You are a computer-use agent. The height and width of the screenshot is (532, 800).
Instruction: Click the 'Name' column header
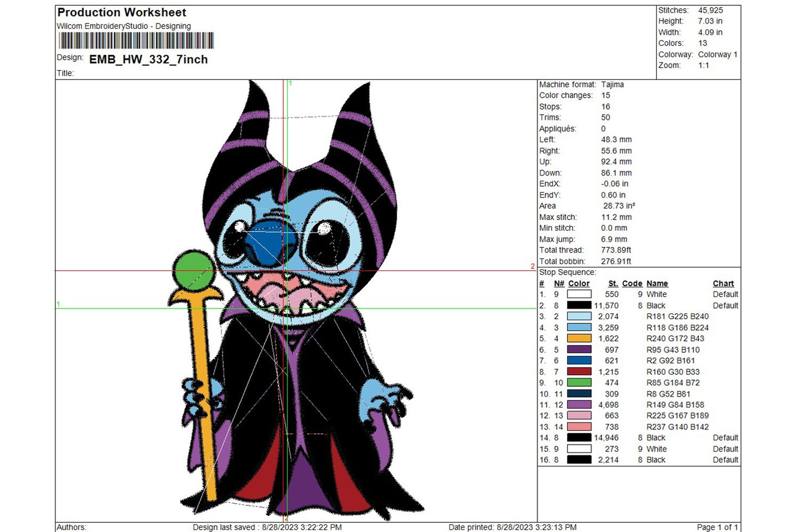657,284
